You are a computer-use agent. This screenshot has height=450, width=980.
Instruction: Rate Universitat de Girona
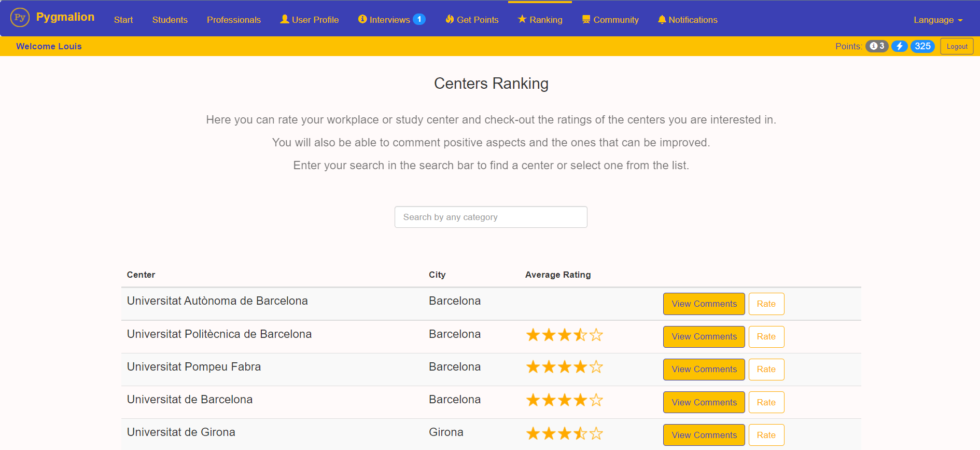(766, 435)
